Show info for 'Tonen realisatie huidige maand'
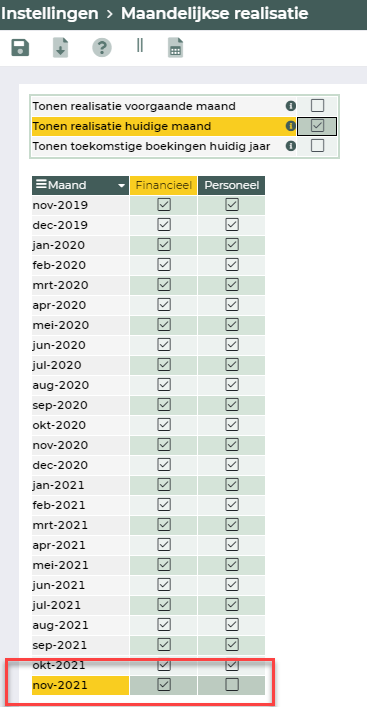Image resolution: width=367 pixels, height=707 pixels. (x=291, y=126)
